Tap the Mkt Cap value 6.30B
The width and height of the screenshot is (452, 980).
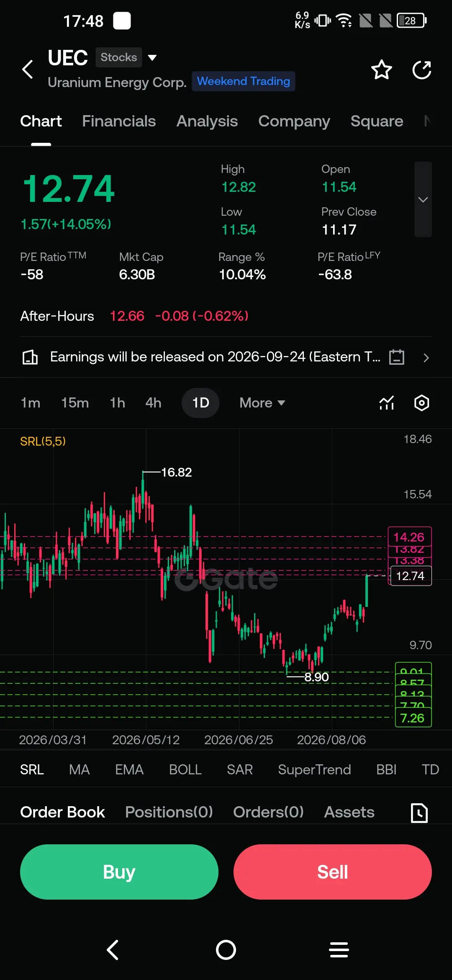click(137, 275)
